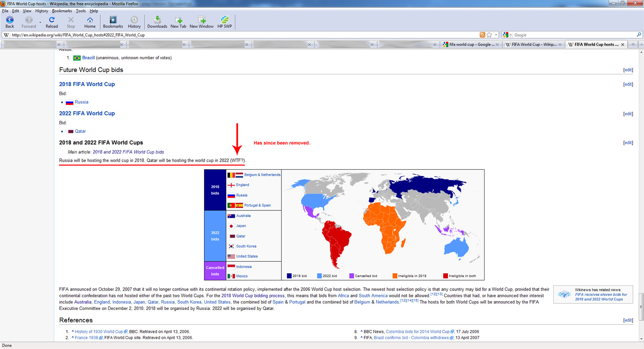Open the list all tabs dropdown
Image resolution: width=644 pixels, height=349 pixels.
pyautogui.click(x=641, y=44)
